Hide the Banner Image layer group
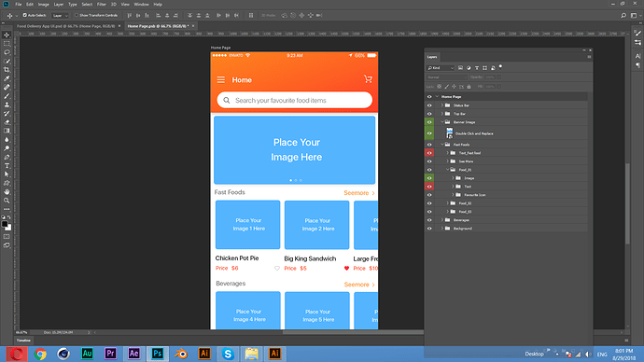This screenshot has width=644, height=362. tap(429, 122)
